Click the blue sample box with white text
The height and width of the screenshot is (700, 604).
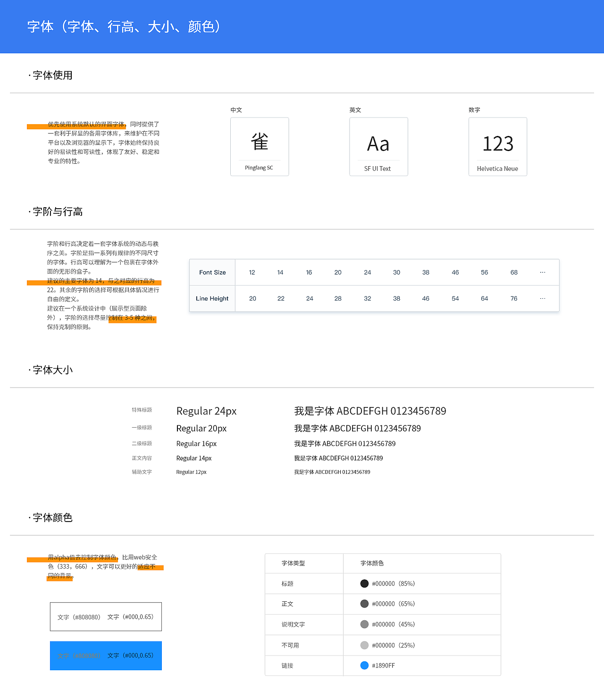click(106, 655)
